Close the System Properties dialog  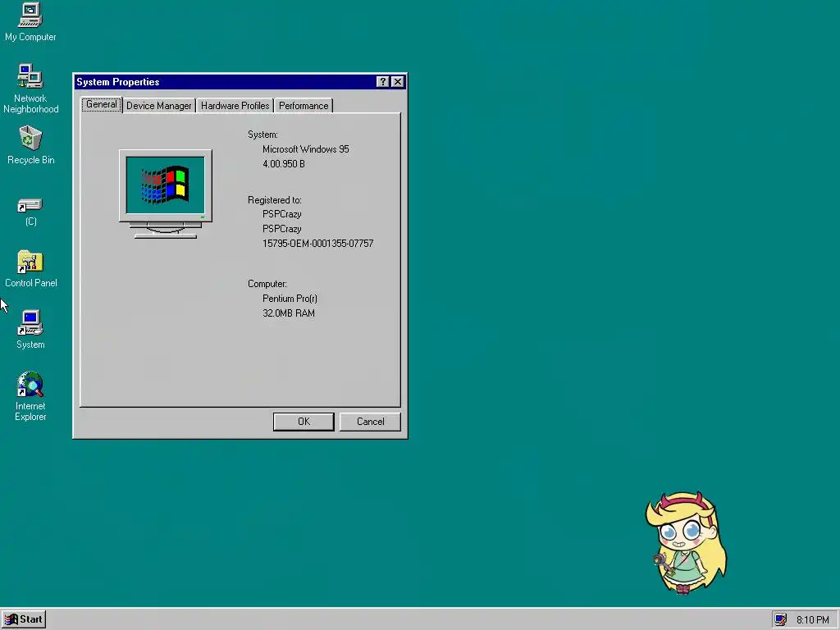(x=398, y=81)
